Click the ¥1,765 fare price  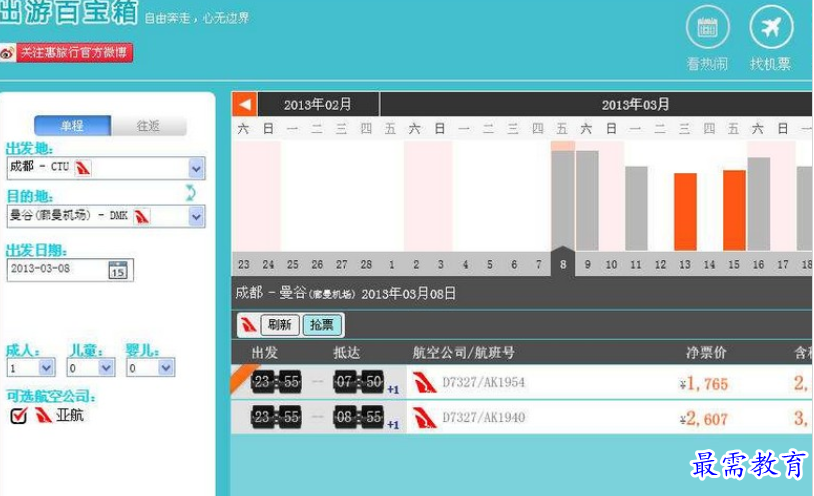(703, 384)
